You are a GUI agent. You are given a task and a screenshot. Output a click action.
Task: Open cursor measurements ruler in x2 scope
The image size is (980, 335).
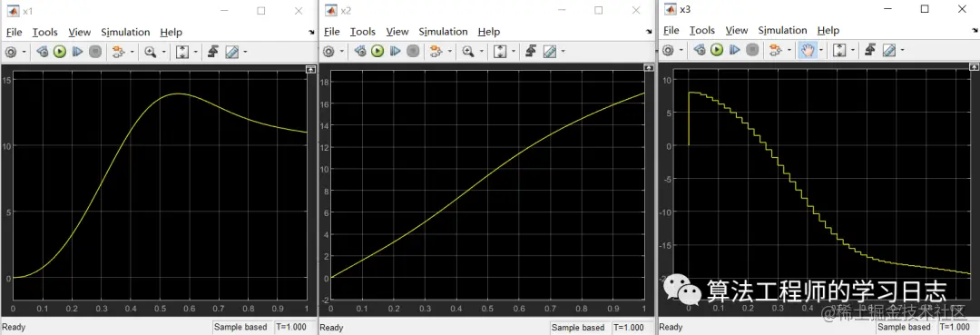[x=549, y=52]
